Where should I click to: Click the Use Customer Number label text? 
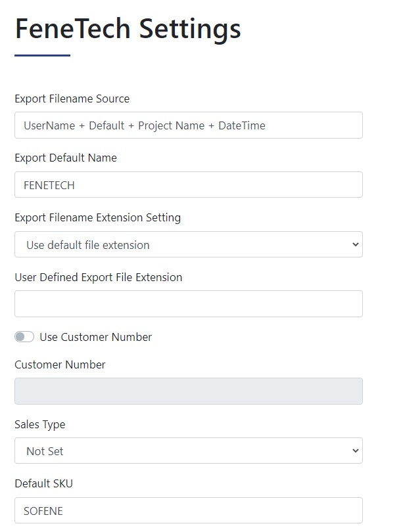pyautogui.click(x=96, y=337)
